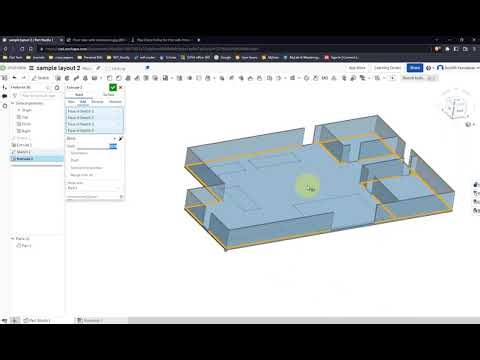The width and height of the screenshot is (480, 360).
Task: Click the Filter by name or type field
Action: point(38,96)
